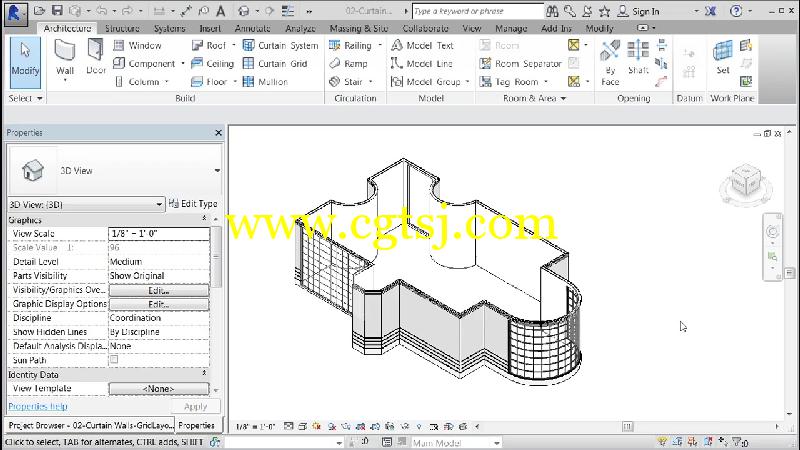
Task: Select the Ramp tool
Action: point(348,63)
